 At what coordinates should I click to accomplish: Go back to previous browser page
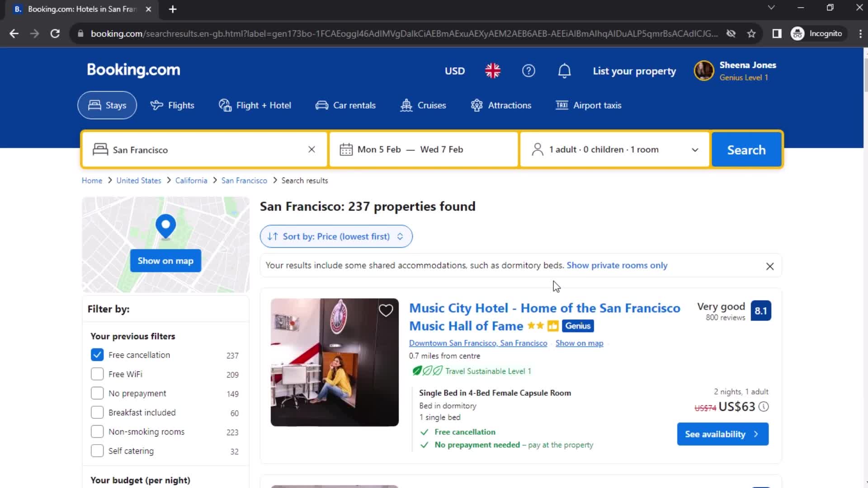pos(14,33)
